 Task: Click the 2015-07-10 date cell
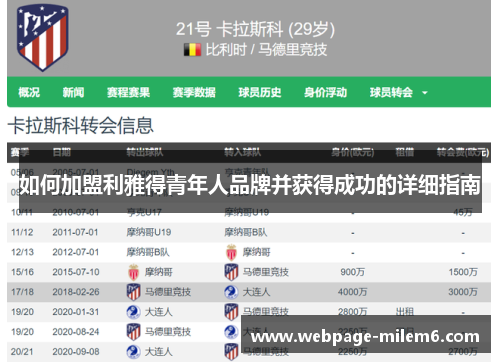coord(76,272)
